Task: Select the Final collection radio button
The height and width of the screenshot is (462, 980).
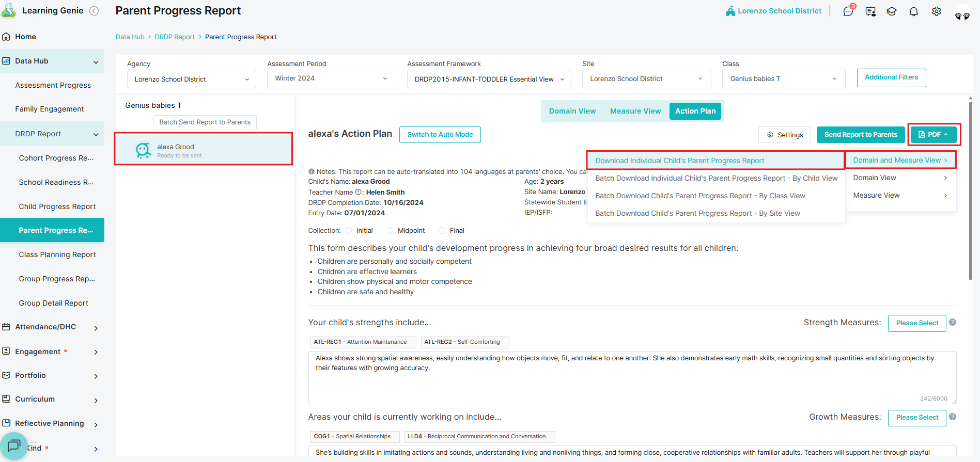Action: coord(442,231)
